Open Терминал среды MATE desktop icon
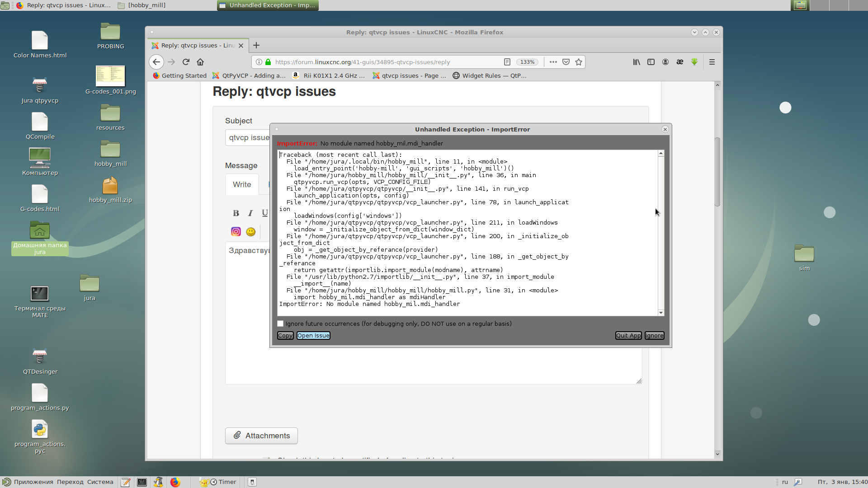This screenshot has height=488, width=868. 40,302
